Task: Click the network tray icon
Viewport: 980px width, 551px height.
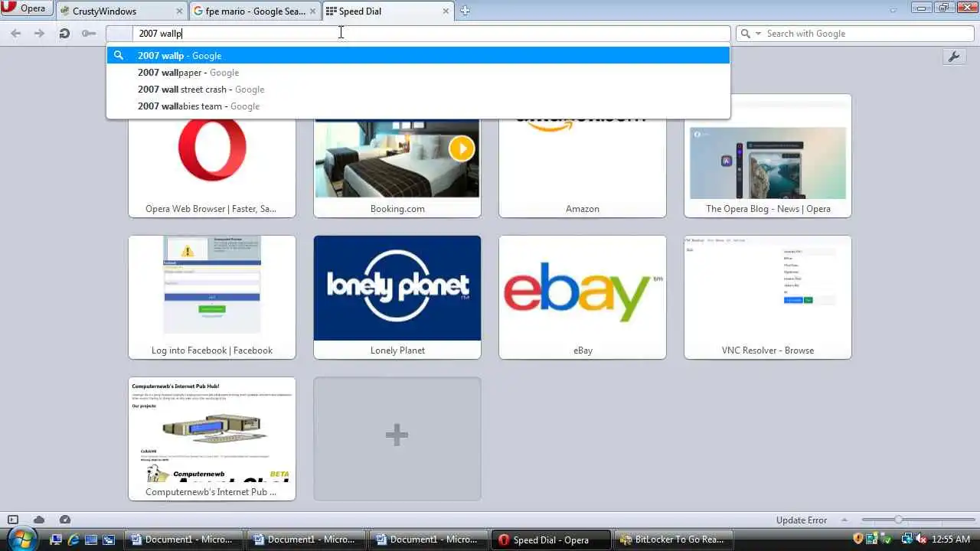Action: pyautogui.click(x=906, y=540)
